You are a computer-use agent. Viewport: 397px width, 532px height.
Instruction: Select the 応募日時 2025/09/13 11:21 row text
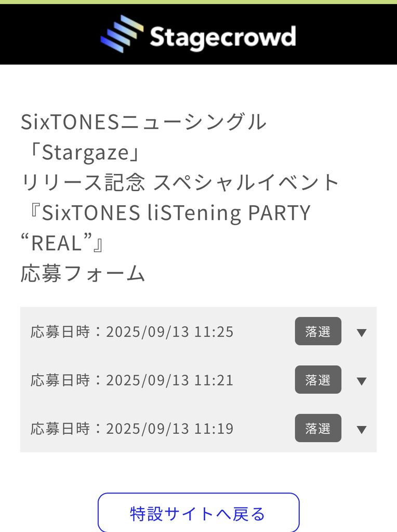pyautogui.click(x=132, y=380)
